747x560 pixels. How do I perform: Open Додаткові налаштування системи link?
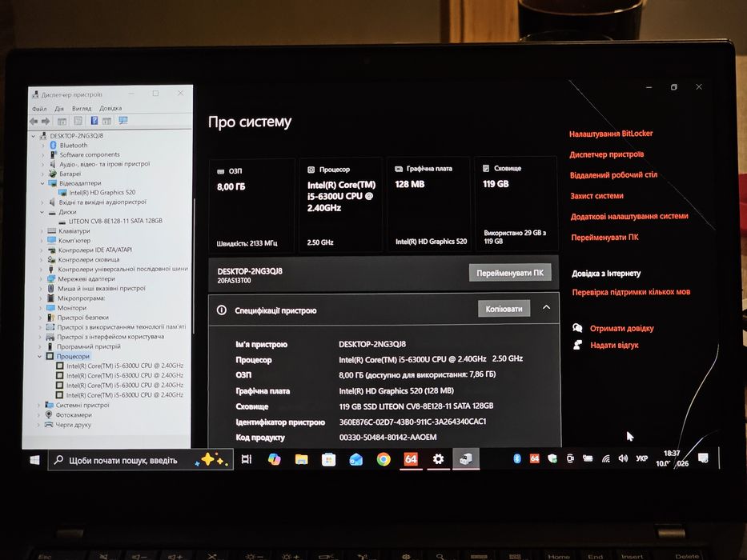coord(629,216)
